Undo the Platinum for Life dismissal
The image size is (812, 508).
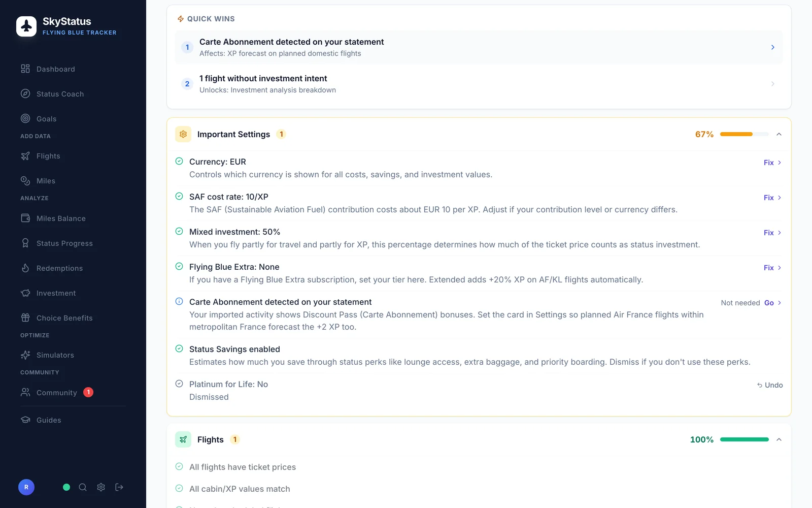click(770, 385)
